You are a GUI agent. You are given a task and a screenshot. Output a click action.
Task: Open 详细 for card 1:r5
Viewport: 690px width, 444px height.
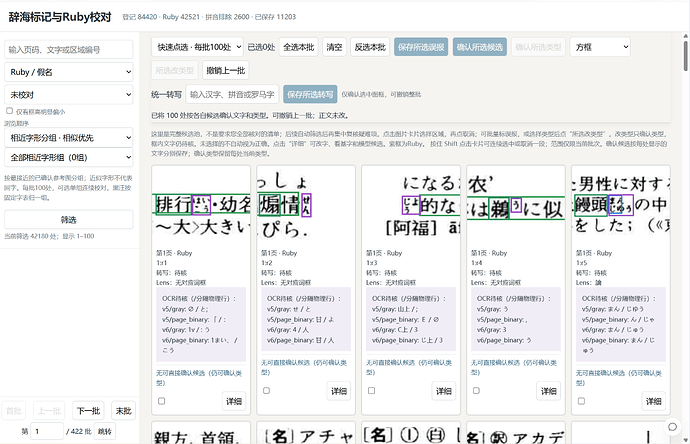click(x=653, y=401)
